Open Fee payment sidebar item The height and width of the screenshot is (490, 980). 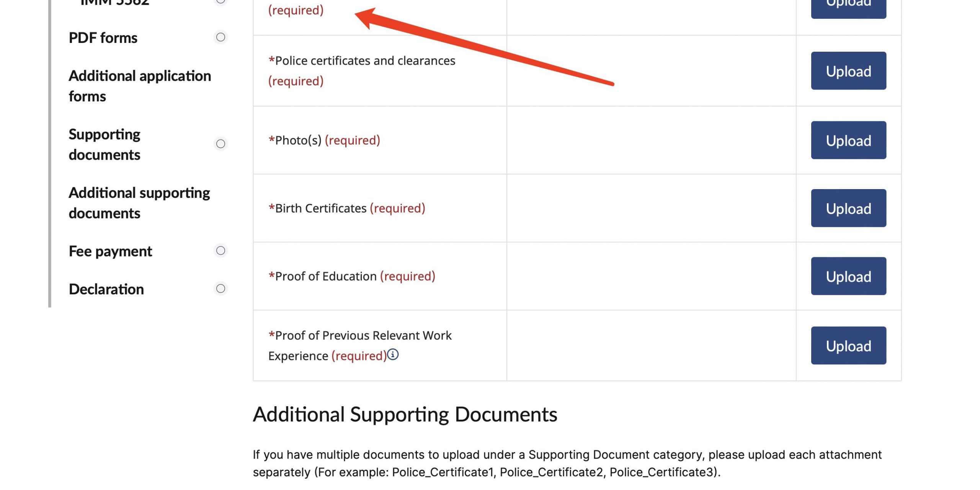110,252
